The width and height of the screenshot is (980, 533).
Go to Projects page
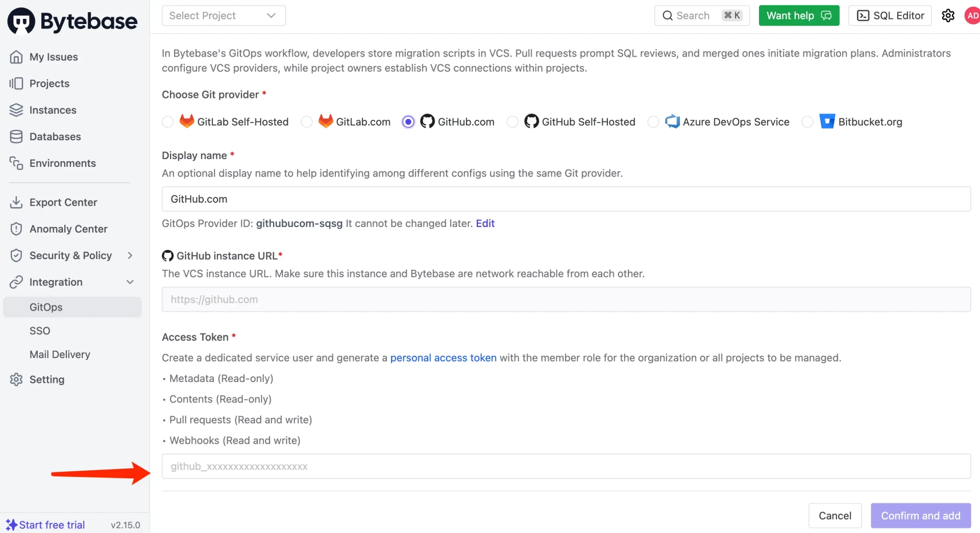50,84
